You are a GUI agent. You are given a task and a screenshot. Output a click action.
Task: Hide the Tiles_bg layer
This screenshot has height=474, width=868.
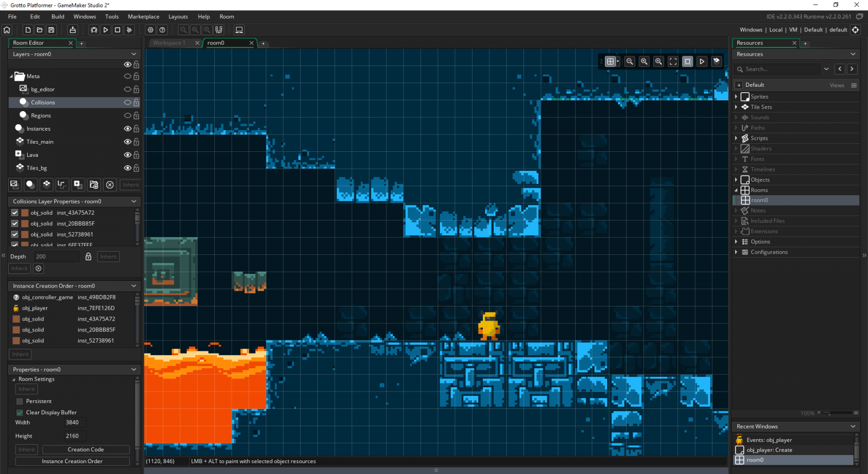(x=127, y=168)
